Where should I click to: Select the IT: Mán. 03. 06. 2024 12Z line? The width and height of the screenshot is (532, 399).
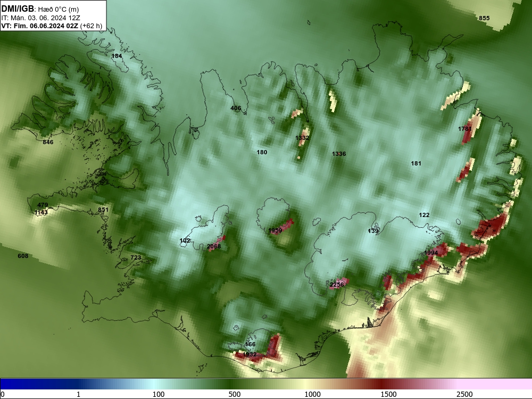(41, 18)
